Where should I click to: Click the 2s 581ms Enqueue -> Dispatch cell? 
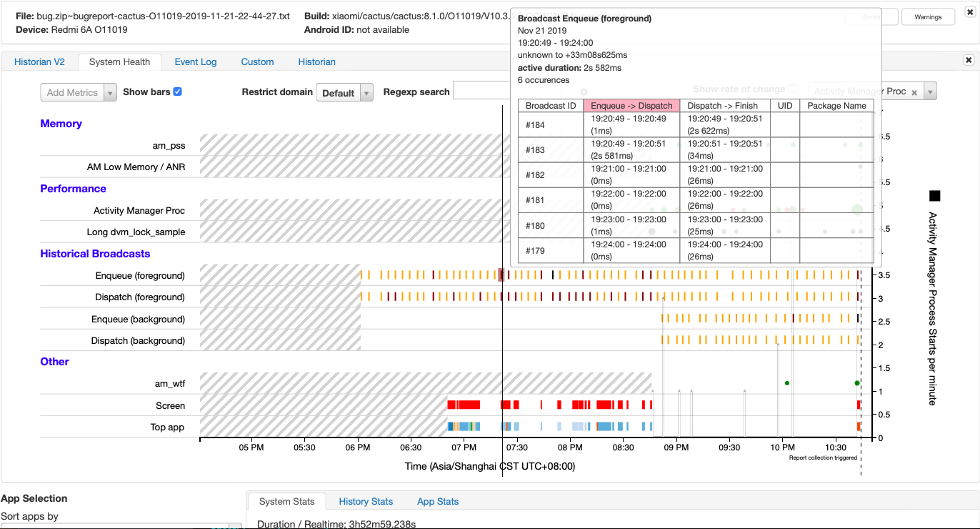pos(631,150)
